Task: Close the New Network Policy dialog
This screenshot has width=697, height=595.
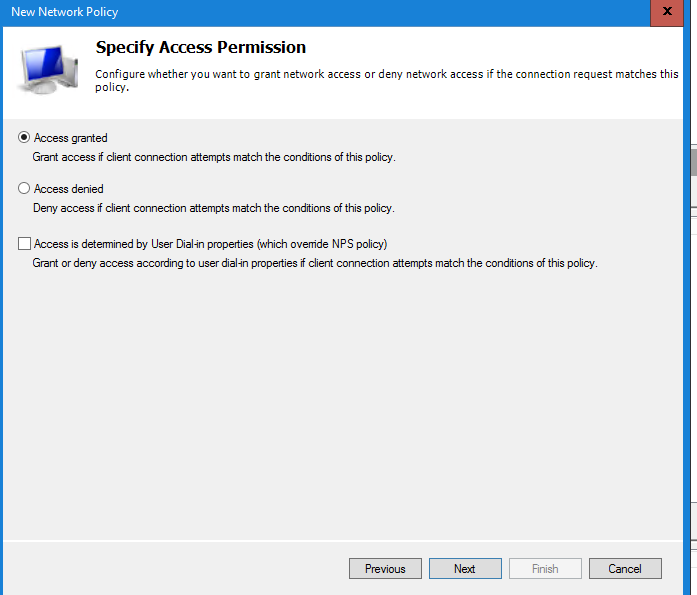Action: pos(667,12)
